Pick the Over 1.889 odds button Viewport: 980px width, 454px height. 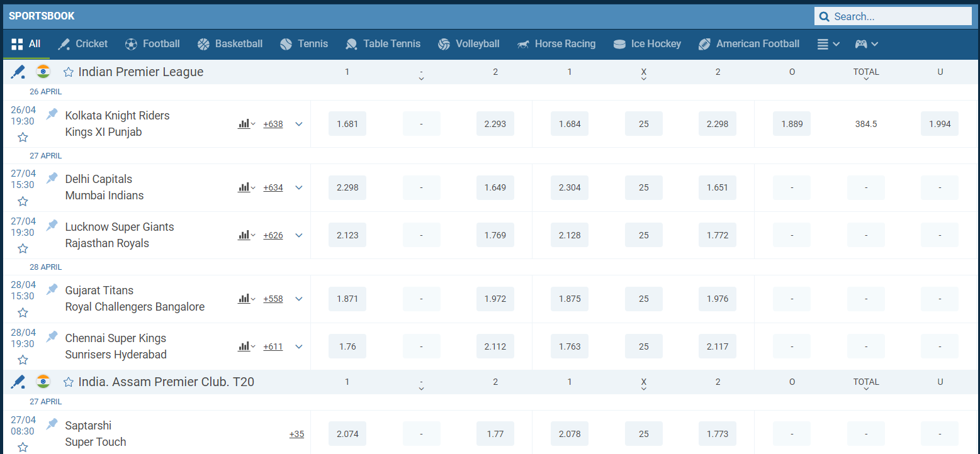(x=792, y=124)
